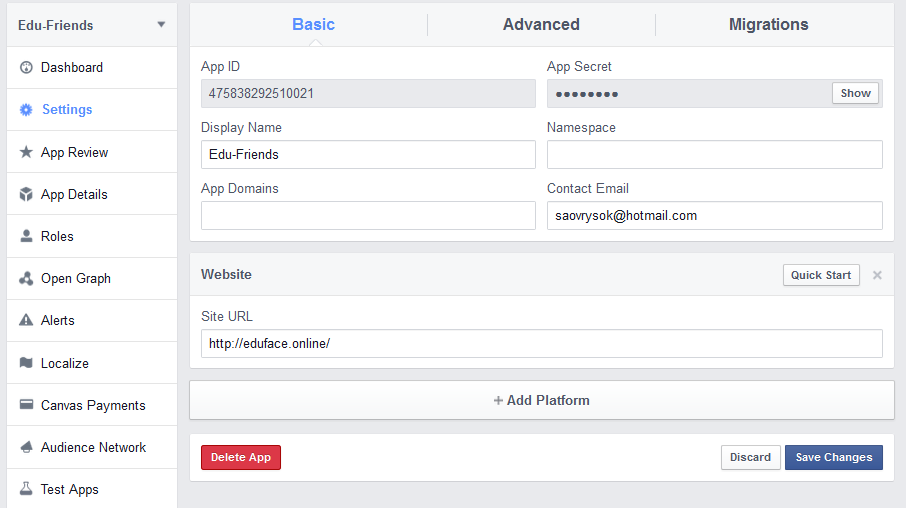906x508 pixels.
Task: Switch to the Advanced tab
Action: pyautogui.click(x=541, y=24)
